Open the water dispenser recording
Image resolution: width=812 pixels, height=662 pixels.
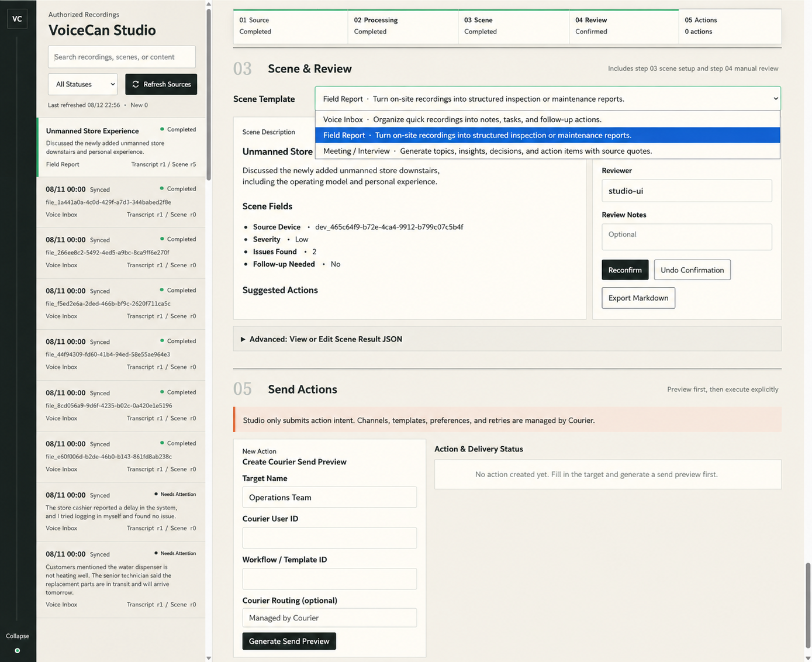click(x=121, y=580)
